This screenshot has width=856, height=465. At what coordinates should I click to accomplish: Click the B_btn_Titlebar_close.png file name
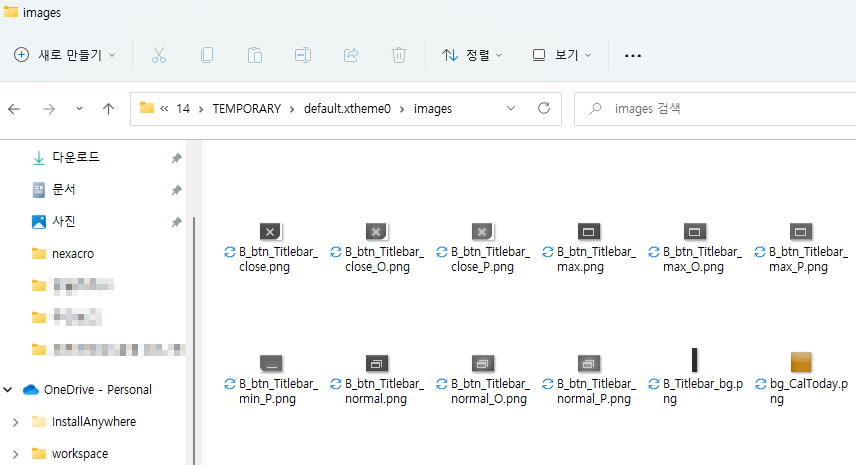click(278, 259)
